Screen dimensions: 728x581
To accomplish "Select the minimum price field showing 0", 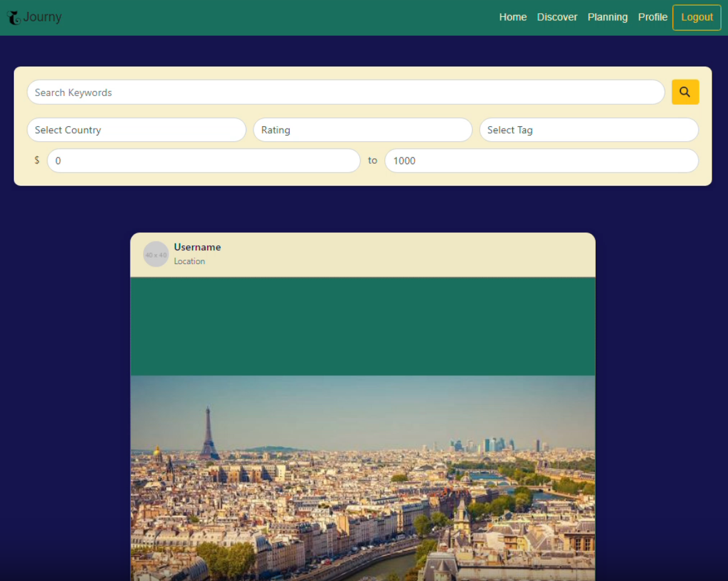I will (x=204, y=161).
